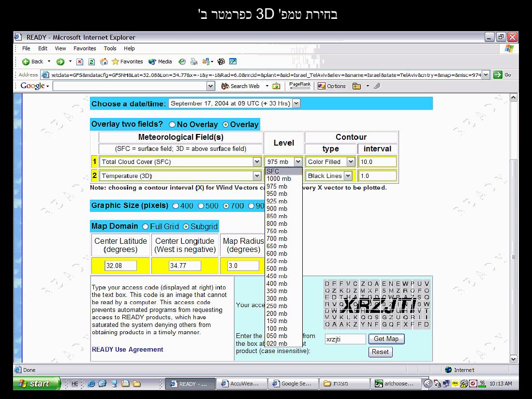532x399 pixels.
Task: Choose 300 mb in level list
Action: tap(283, 298)
